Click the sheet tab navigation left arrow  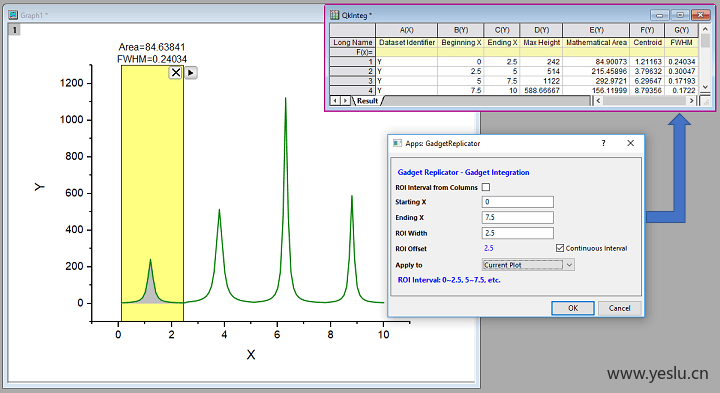pos(336,101)
